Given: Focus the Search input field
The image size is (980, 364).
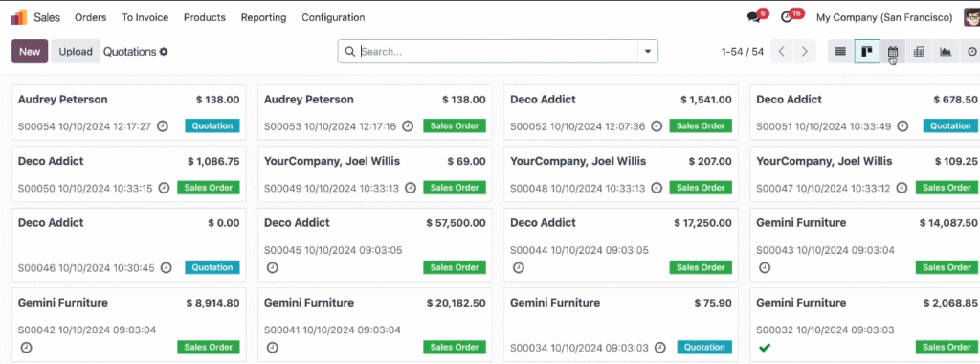Looking at the screenshot, I should [x=498, y=52].
